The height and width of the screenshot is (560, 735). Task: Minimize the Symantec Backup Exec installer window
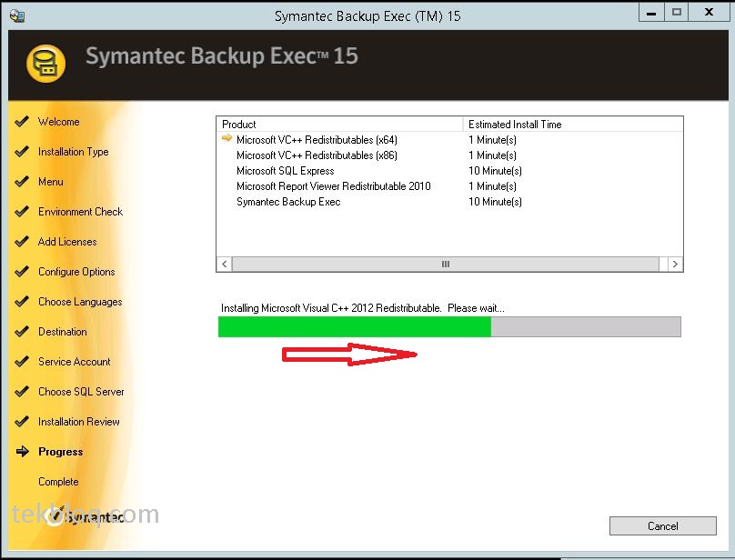coord(651,13)
